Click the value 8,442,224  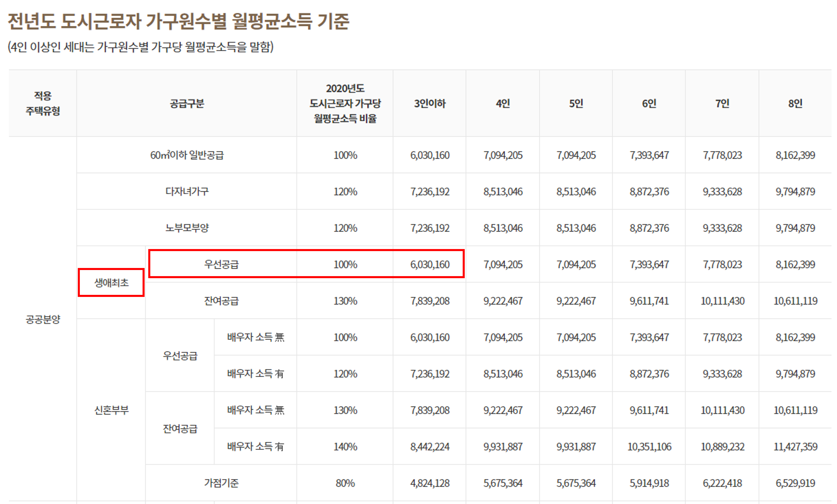[429, 447]
